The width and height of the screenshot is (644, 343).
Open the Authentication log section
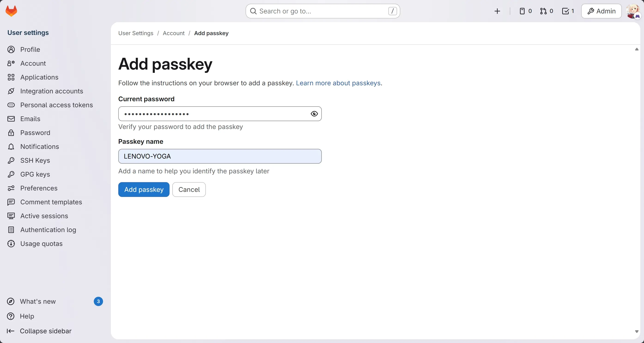[x=48, y=230]
